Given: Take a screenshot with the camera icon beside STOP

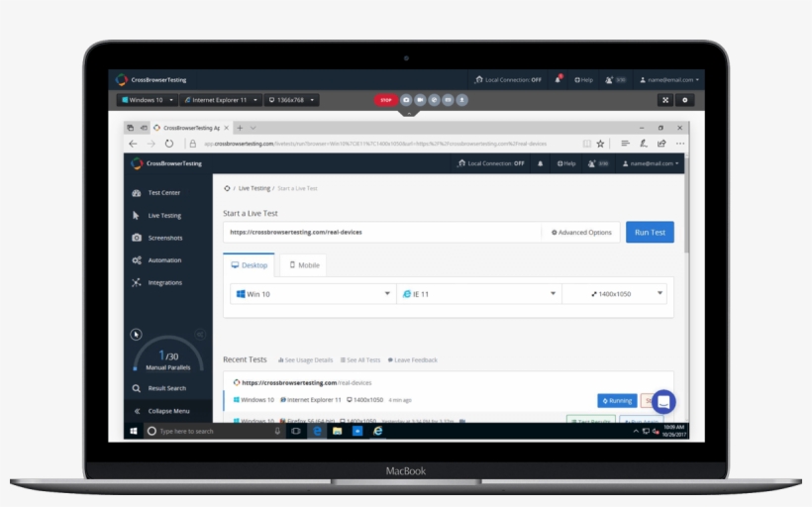Looking at the screenshot, I should (406, 100).
